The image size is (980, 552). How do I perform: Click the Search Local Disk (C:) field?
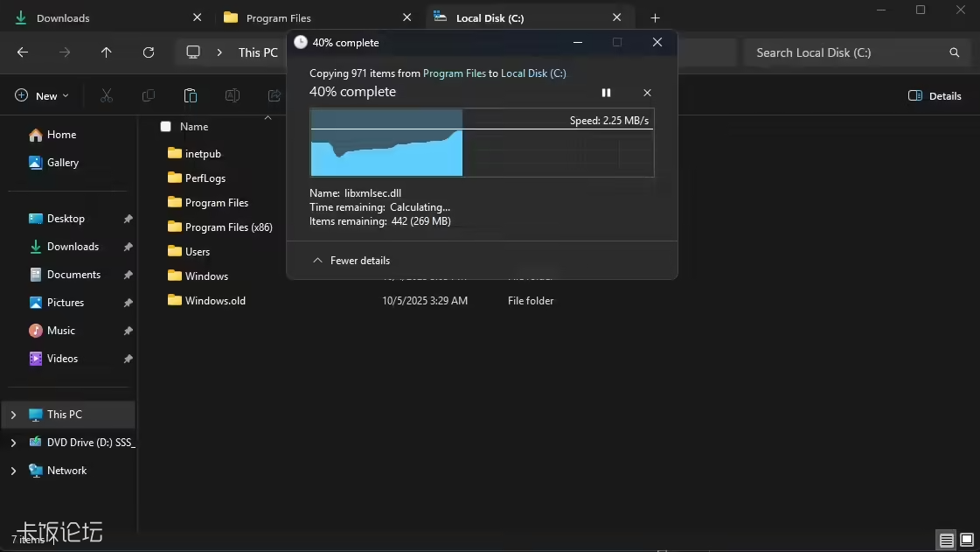pos(844,52)
